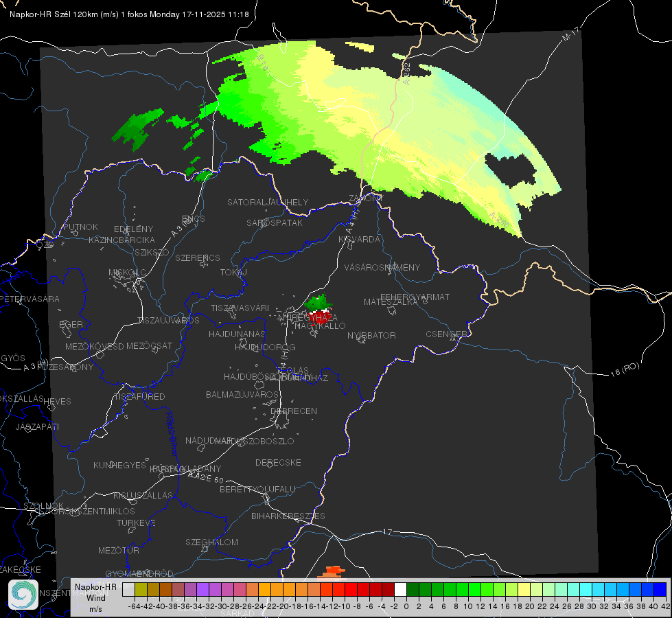Pick the dark blue swatch before 42
The height and width of the screenshot is (618, 672).
pos(660,590)
